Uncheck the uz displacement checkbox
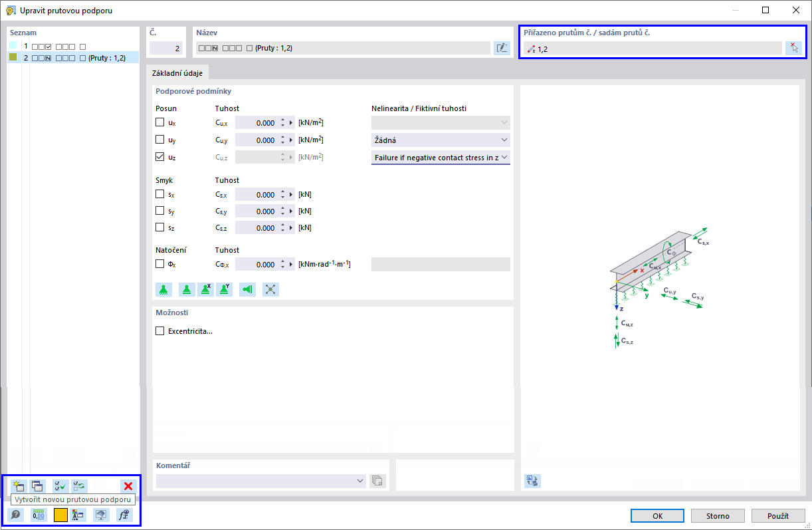Viewport: 812px width, 530px height. pyautogui.click(x=159, y=158)
